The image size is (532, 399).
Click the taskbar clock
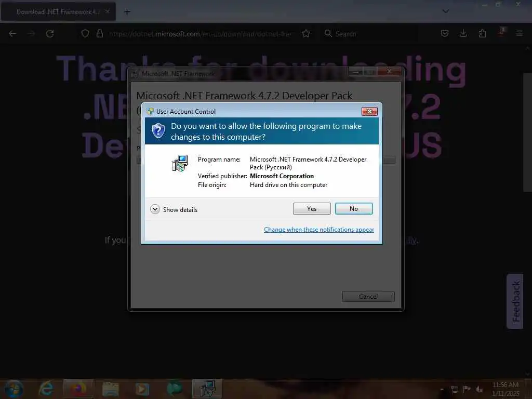pos(506,389)
